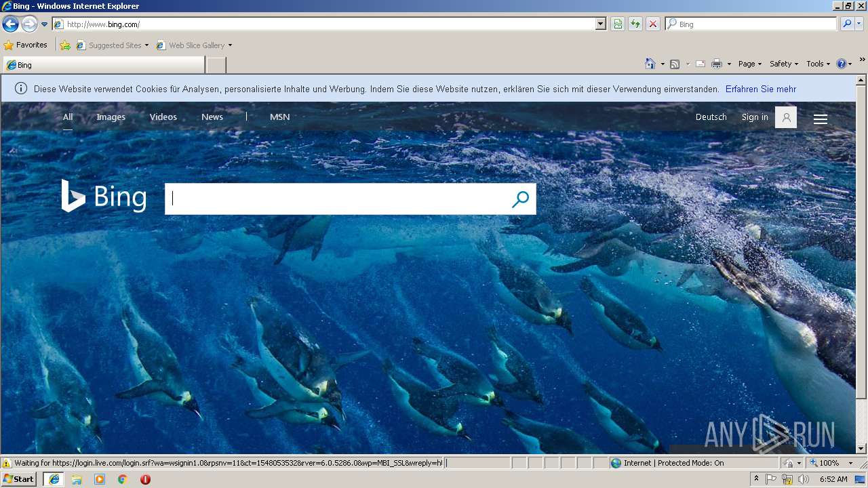
Task: Click the Read Mail envelope icon
Action: (x=701, y=64)
